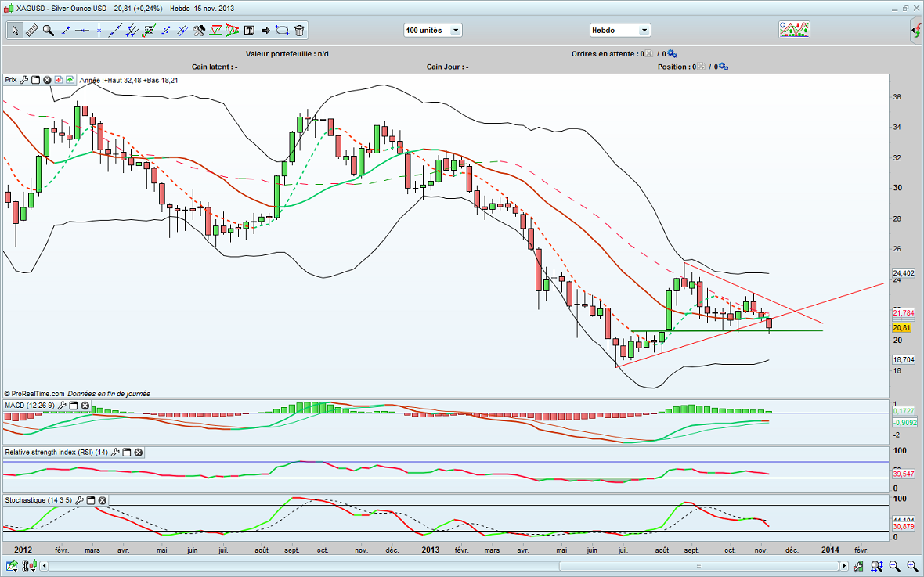Toggle the Stochastique panel window size
Screen dimensions: 924x577
point(90,500)
